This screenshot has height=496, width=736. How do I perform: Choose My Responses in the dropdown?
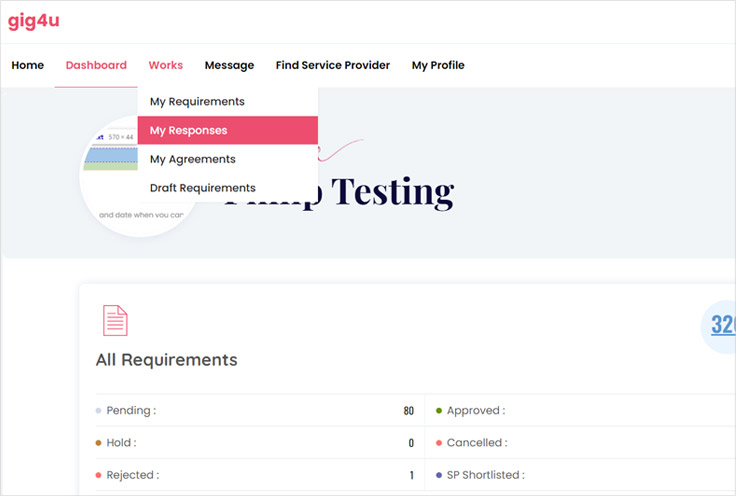click(x=188, y=130)
